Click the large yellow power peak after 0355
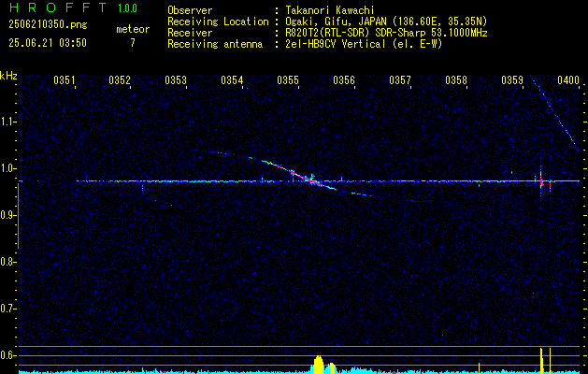 pos(318,365)
